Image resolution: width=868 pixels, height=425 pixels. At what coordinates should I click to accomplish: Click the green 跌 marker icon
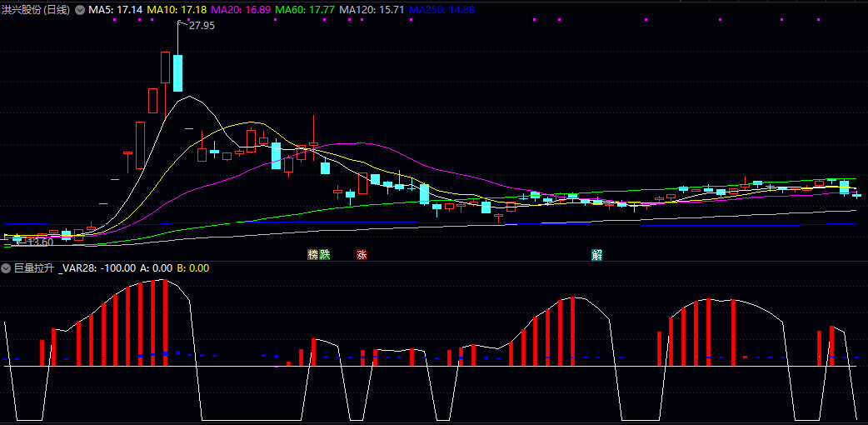pyautogui.click(x=324, y=254)
